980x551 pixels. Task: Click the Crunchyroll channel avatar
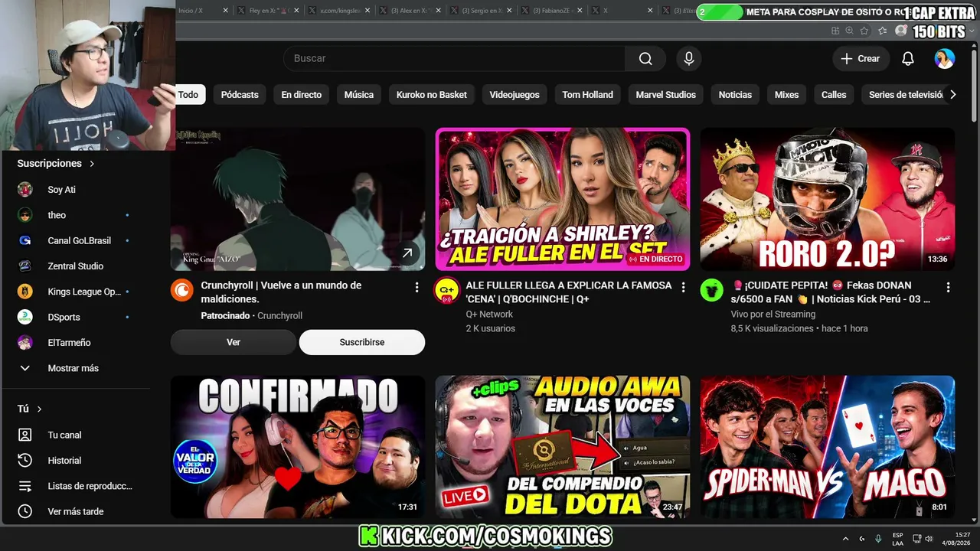click(x=182, y=291)
